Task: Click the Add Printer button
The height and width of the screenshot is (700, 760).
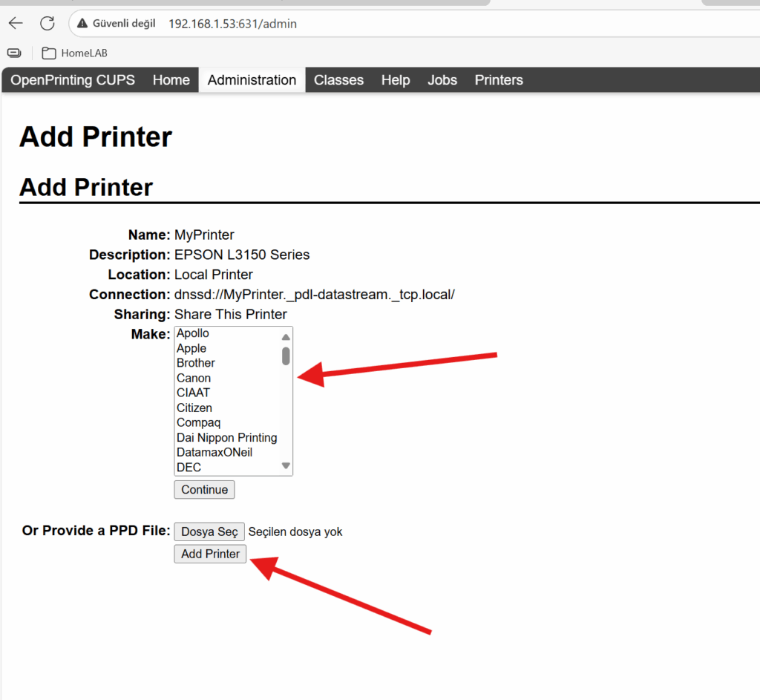Action: coord(210,554)
